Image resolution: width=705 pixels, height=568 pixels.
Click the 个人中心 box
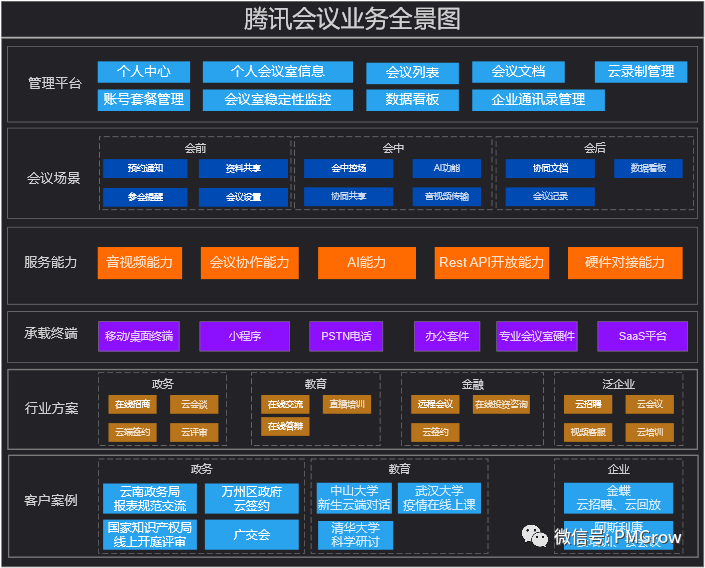144,72
